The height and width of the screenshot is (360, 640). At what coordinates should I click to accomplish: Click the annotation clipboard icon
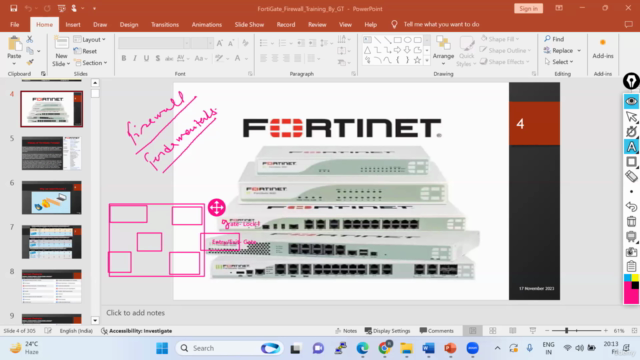(x=631, y=266)
